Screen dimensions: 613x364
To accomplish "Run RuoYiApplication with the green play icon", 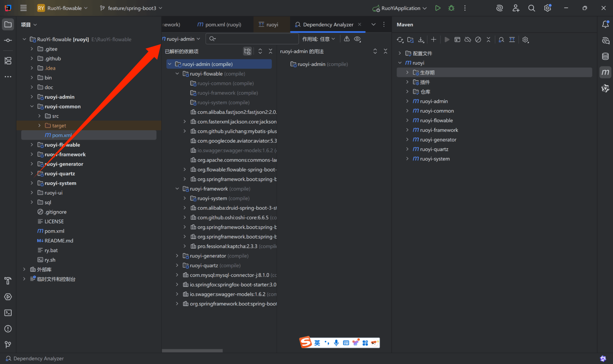I will 438,8.
